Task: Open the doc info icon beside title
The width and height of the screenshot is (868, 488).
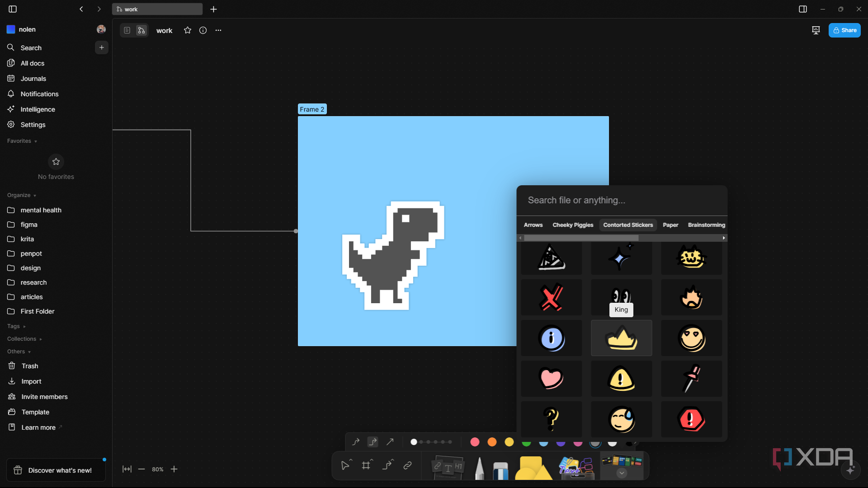Action: click(x=203, y=30)
